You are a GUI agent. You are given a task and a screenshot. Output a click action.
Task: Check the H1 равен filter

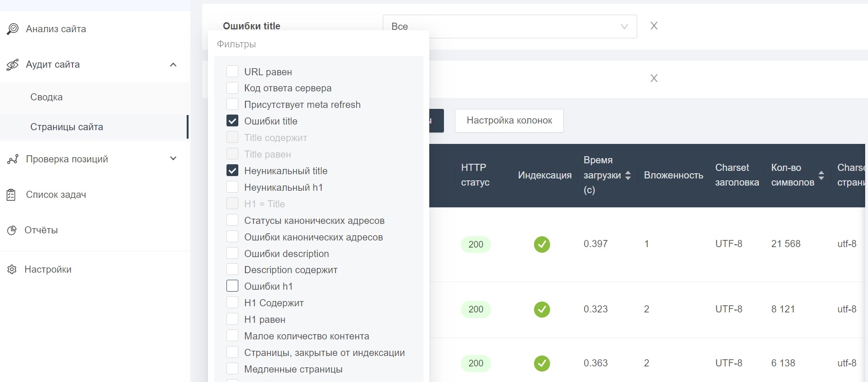232,319
